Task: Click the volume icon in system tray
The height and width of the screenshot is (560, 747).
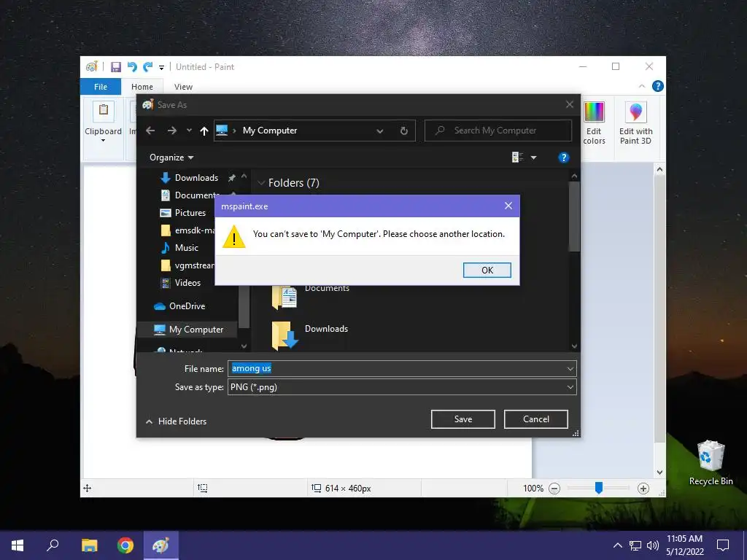Action: point(653,545)
